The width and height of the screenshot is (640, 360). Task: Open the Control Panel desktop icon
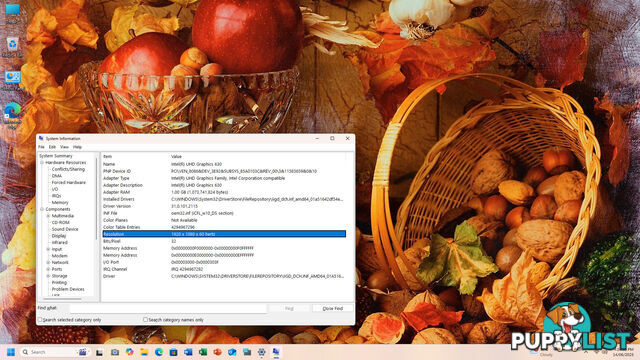point(12,80)
